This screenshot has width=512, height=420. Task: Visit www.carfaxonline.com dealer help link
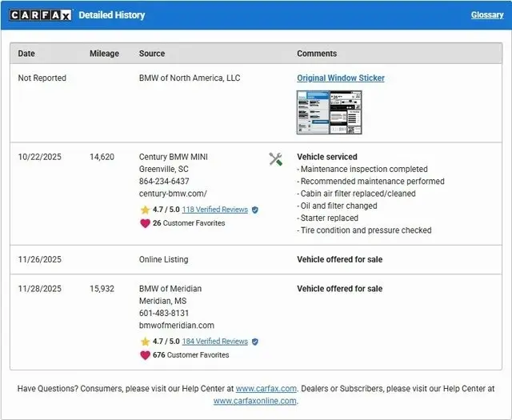254,401
